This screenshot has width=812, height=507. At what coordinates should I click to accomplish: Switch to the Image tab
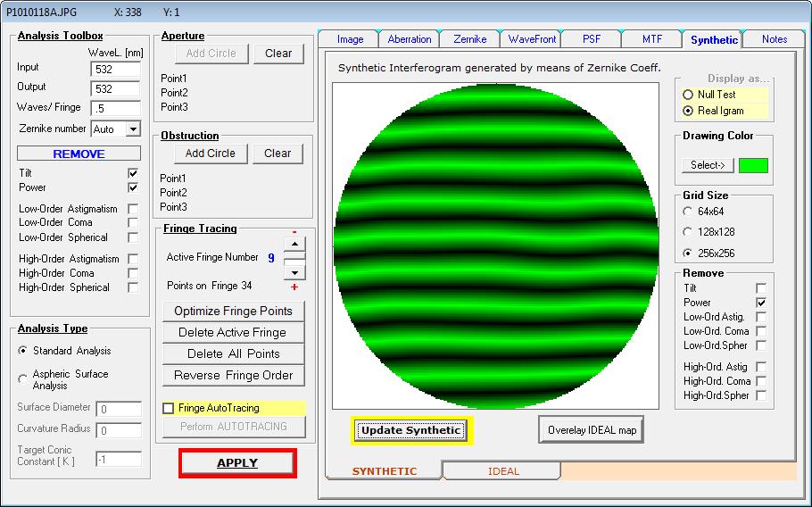[350, 39]
